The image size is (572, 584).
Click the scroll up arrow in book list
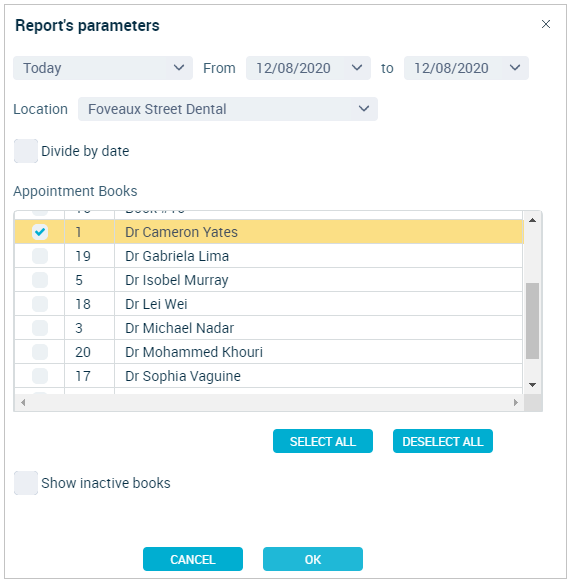pyautogui.click(x=533, y=220)
